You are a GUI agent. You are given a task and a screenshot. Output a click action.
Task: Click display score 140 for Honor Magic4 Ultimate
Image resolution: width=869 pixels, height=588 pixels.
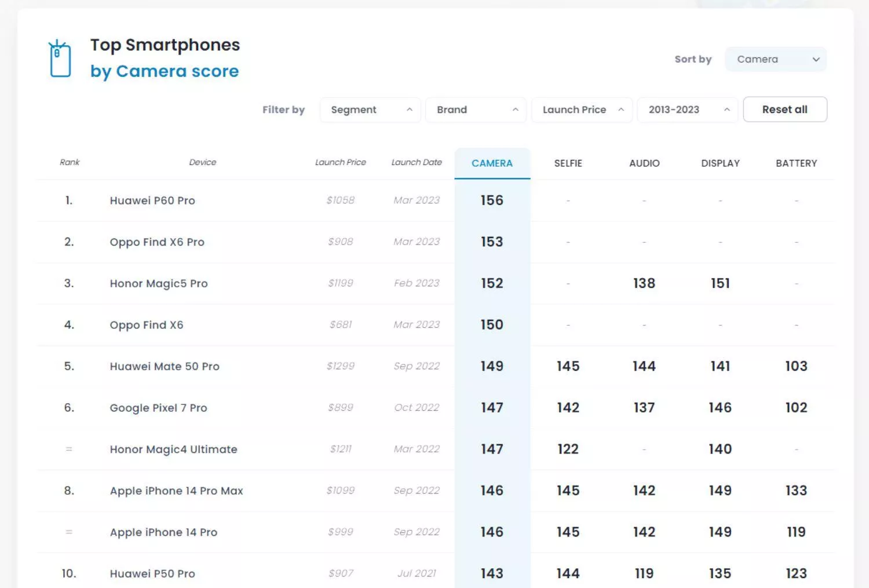[720, 449]
